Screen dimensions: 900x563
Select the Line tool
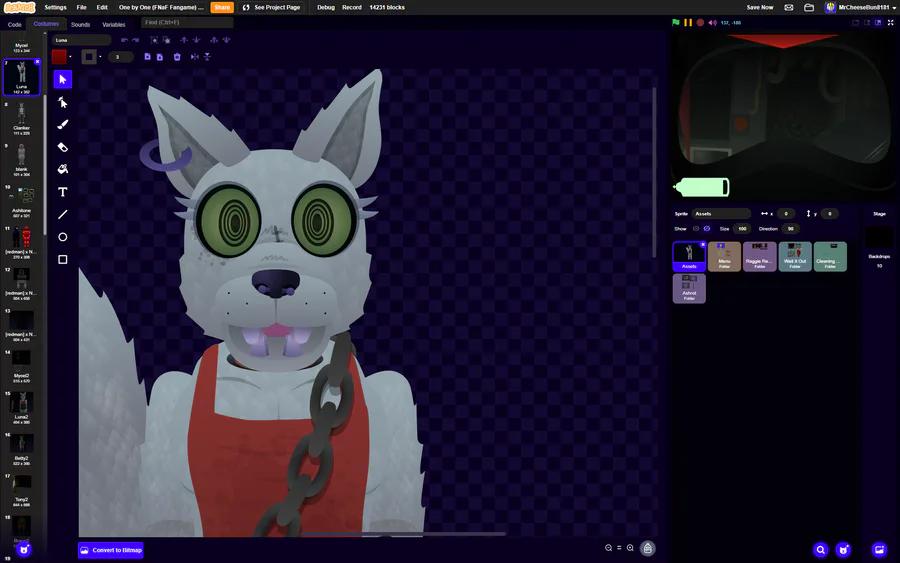[63, 214]
